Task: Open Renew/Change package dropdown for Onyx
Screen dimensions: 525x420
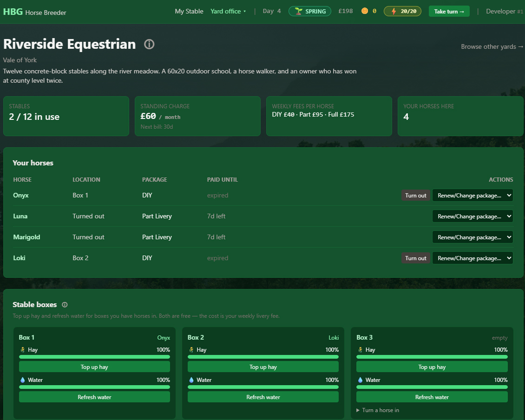Action: pos(472,195)
